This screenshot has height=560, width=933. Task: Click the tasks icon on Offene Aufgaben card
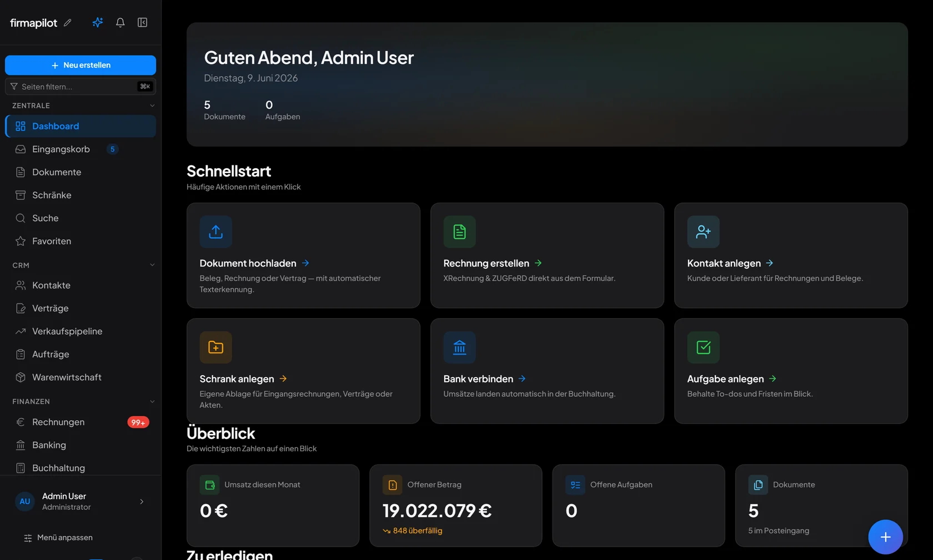pyautogui.click(x=575, y=485)
